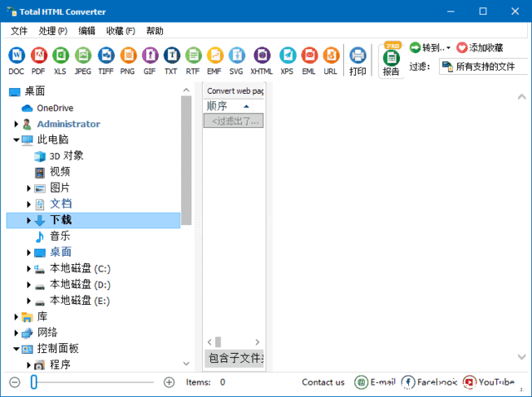Screen dimensions: 532x397
Task: Click preview pane scroll down arrow
Action: tap(521, 356)
